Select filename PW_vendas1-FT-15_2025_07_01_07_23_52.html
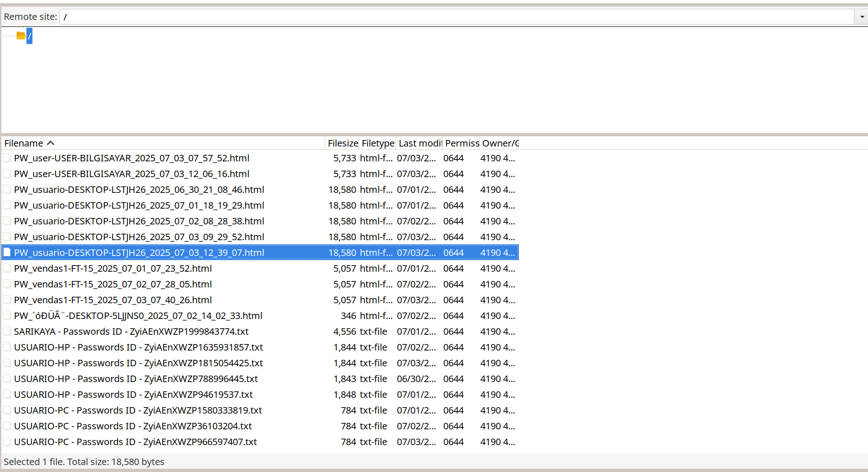Image resolution: width=868 pixels, height=472 pixels. click(x=113, y=268)
